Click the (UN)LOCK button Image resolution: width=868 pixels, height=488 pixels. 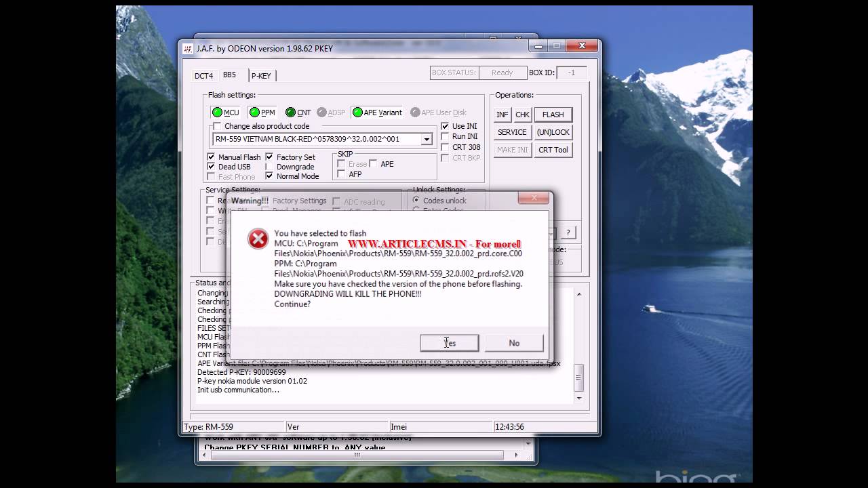coord(553,132)
